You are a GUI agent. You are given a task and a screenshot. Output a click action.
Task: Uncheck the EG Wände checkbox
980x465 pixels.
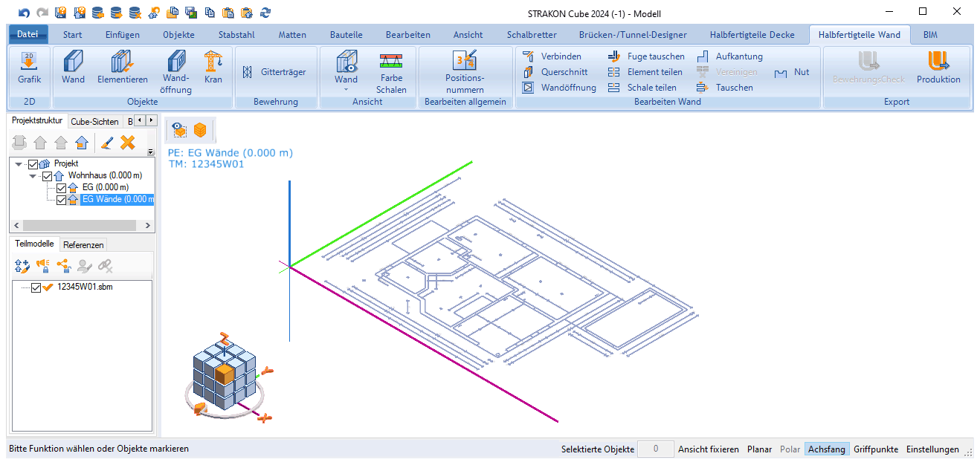click(x=61, y=199)
